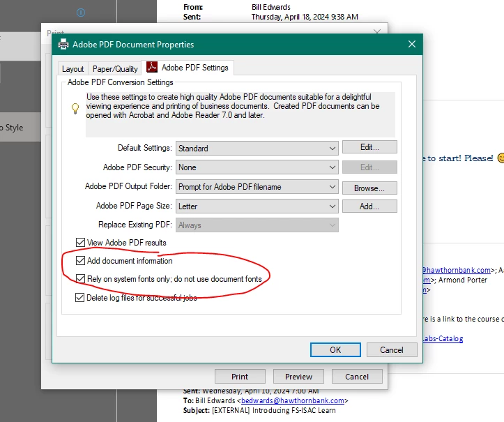The image size is (504, 422).
Task: Cancel the Adobe PDF Document Properties dialog
Action: pos(392,349)
